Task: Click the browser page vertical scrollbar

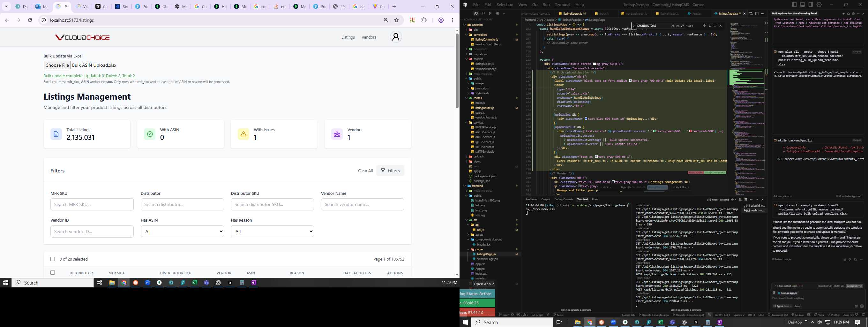Action: point(457,71)
